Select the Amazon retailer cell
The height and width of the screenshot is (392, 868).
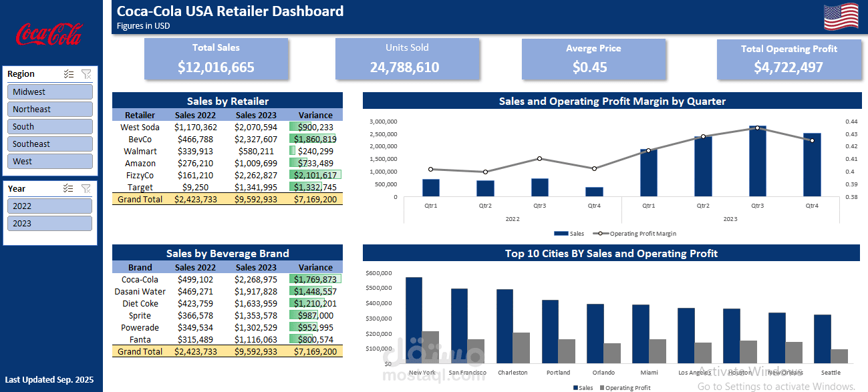point(140,163)
